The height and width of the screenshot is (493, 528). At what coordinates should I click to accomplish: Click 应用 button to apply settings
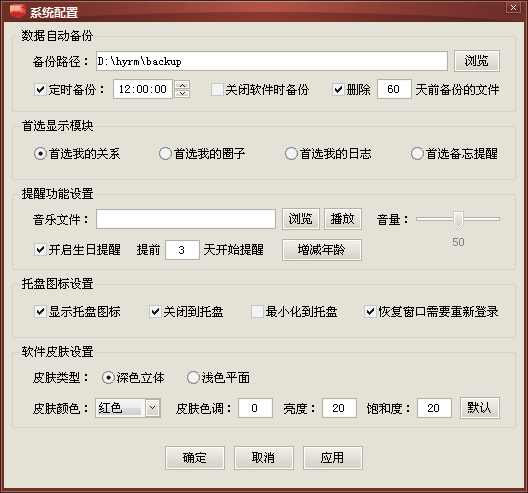[x=332, y=458]
